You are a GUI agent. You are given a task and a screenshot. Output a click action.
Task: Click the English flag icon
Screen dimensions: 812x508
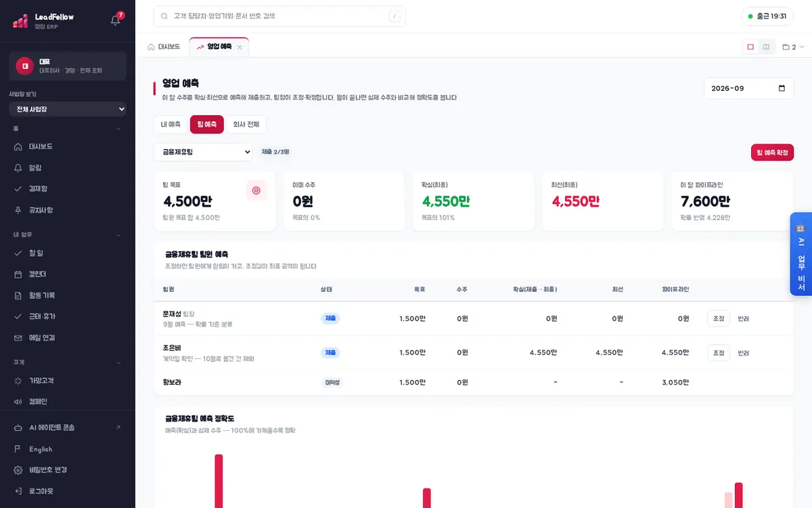pyautogui.click(x=18, y=449)
